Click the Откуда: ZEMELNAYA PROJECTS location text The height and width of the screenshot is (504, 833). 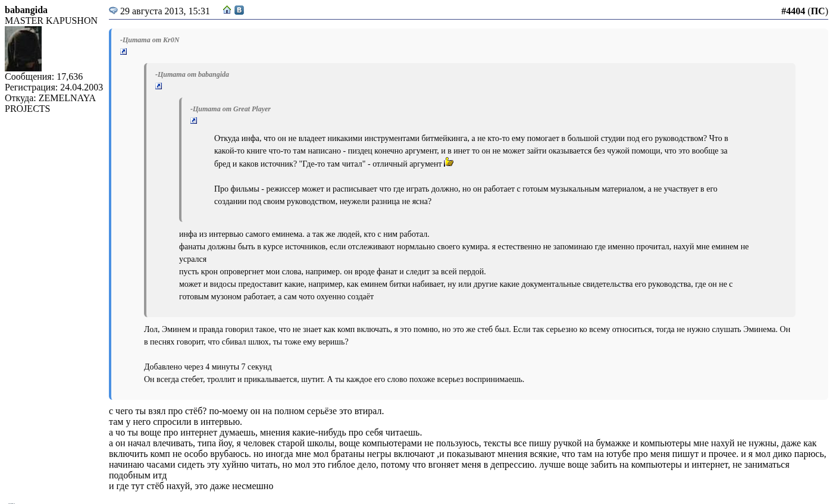(x=50, y=104)
